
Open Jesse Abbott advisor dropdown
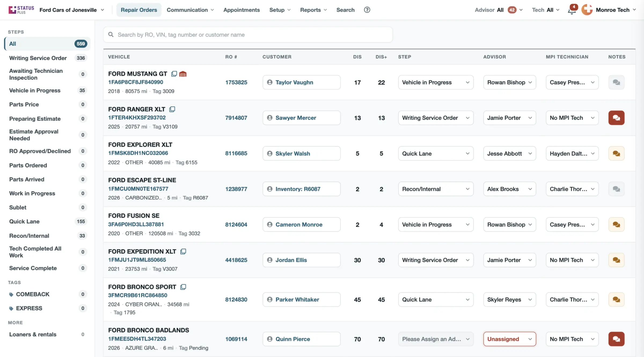point(510,153)
